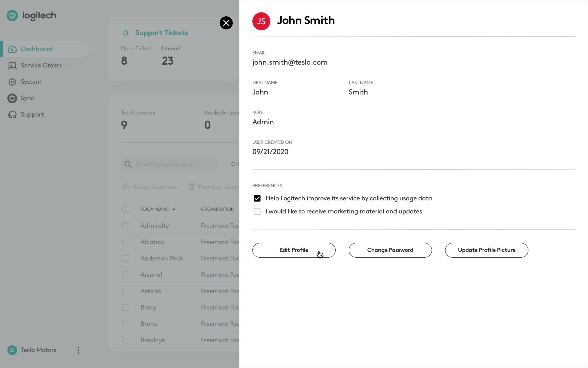This screenshot has width=588, height=368.
Task: Close the John Smith profile panel
Action: pos(226,23)
